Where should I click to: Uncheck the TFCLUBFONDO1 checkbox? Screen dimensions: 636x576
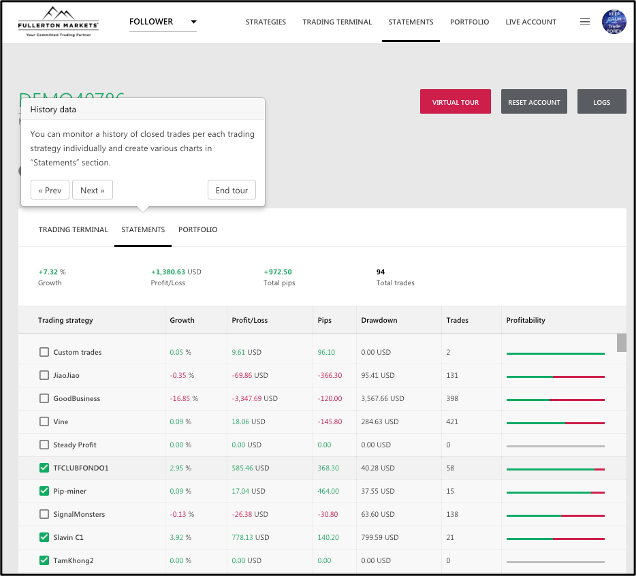tap(44, 468)
